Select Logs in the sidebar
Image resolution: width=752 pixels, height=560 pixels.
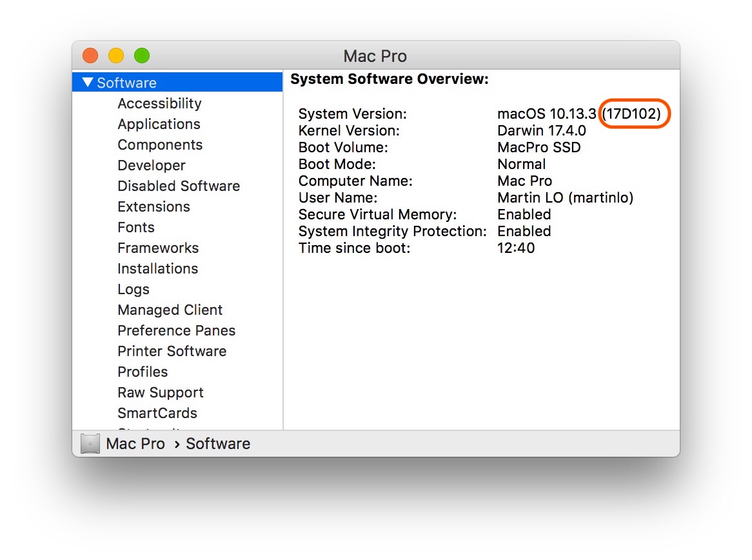click(x=134, y=289)
